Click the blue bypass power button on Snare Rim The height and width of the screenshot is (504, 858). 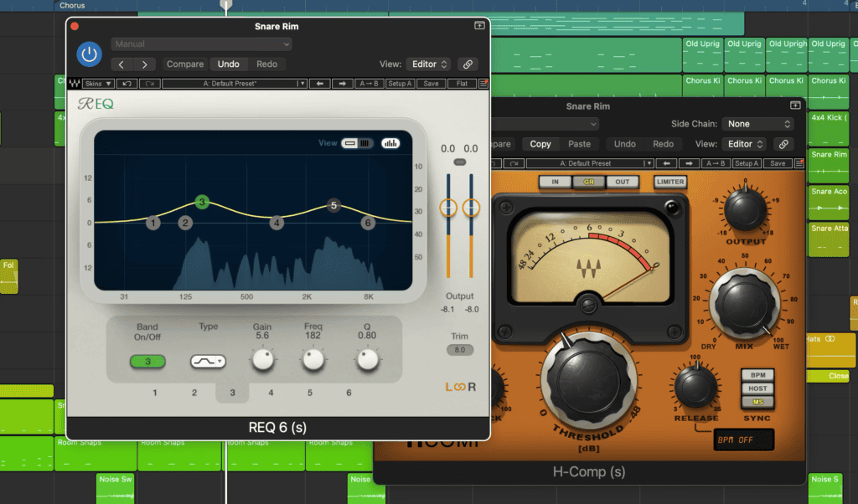(89, 54)
